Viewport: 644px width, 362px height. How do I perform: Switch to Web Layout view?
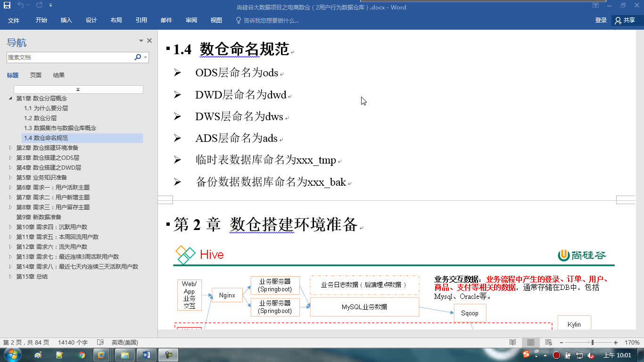548,342
